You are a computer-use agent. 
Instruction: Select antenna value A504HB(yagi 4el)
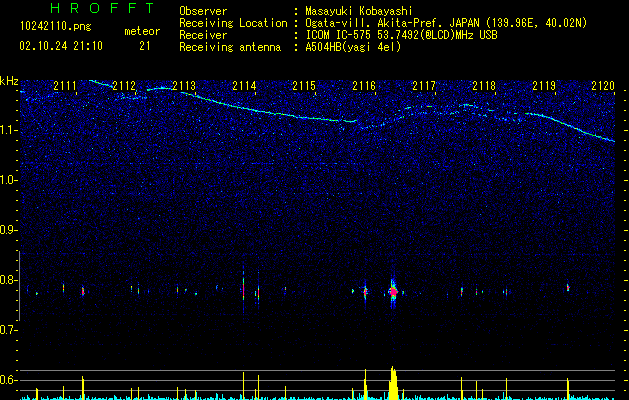tap(353, 47)
